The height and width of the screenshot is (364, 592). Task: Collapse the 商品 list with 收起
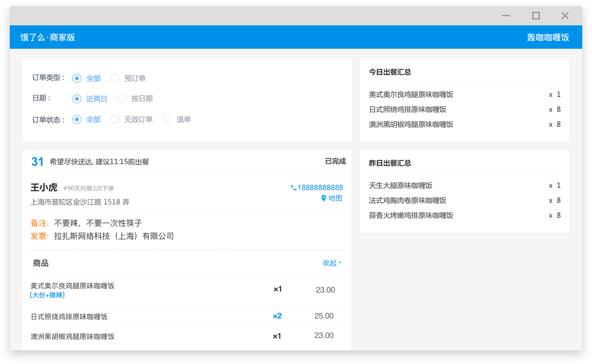click(x=329, y=263)
